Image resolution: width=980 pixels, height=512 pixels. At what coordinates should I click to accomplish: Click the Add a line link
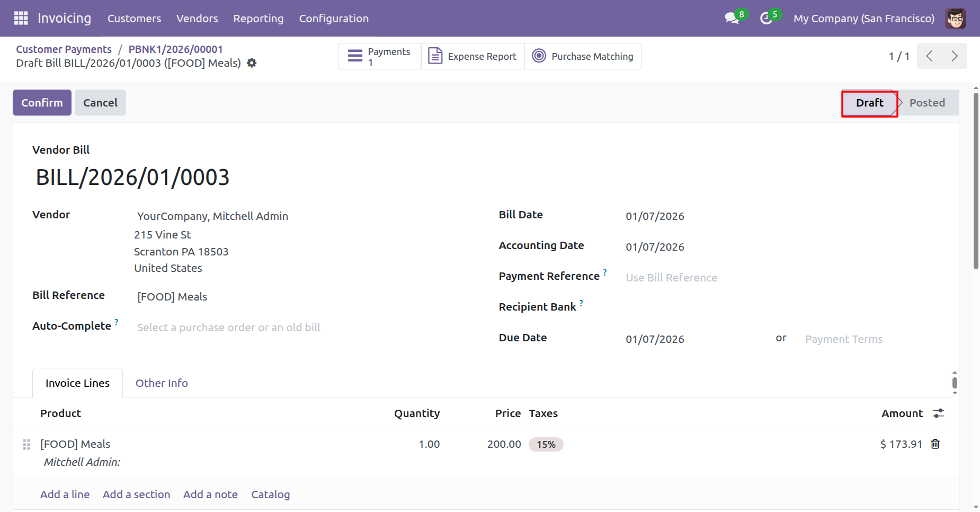point(65,495)
